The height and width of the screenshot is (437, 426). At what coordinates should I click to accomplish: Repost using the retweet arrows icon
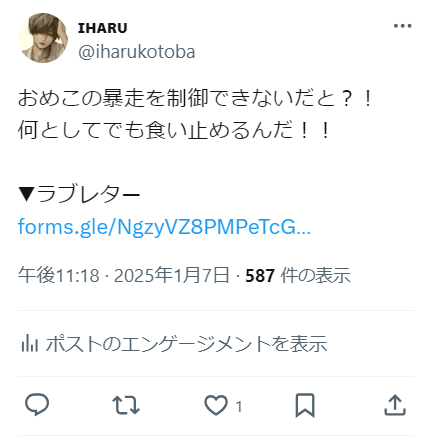[126, 405]
